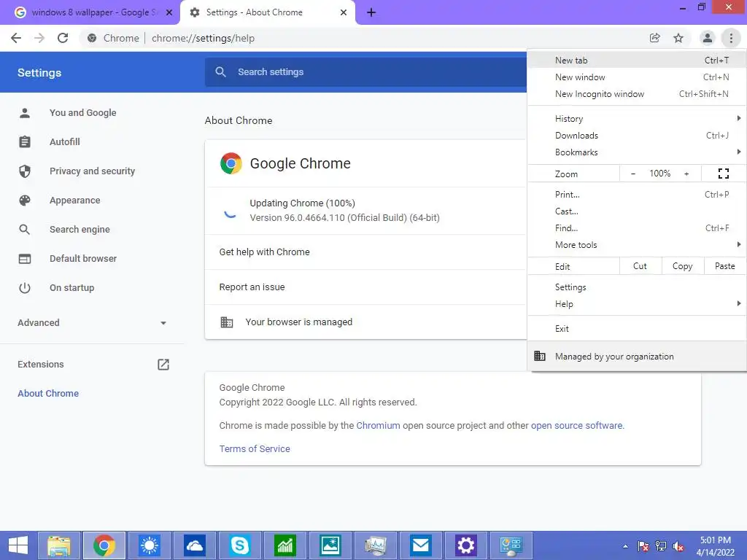Image resolution: width=747 pixels, height=560 pixels.
Task: Click Report an issue
Action: (366, 287)
